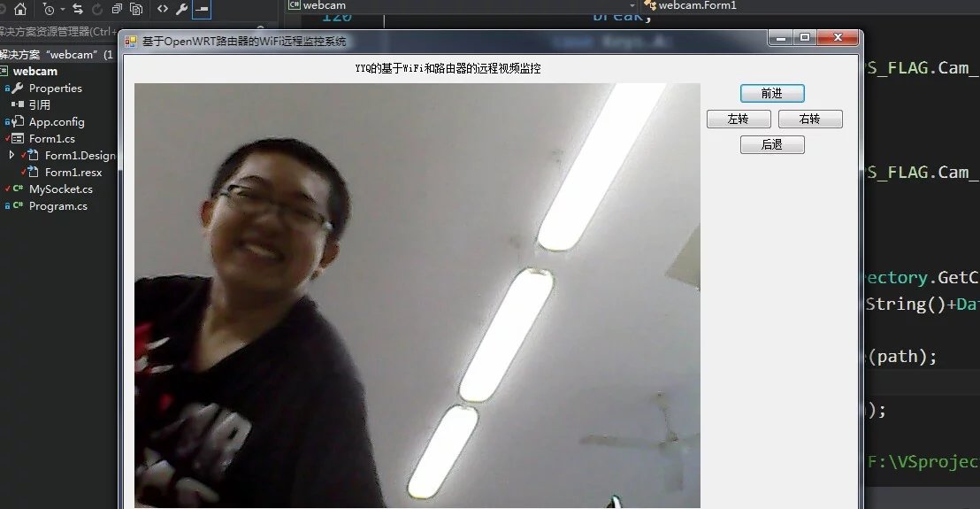The width and height of the screenshot is (980, 509).
Task: Click the webcam video feed image
Action: (417, 296)
